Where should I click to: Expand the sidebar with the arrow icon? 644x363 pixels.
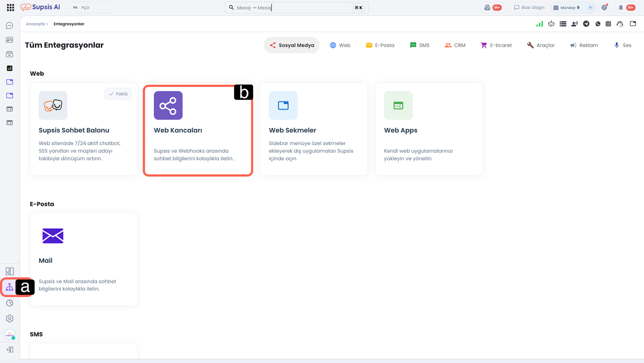(10, 350)
